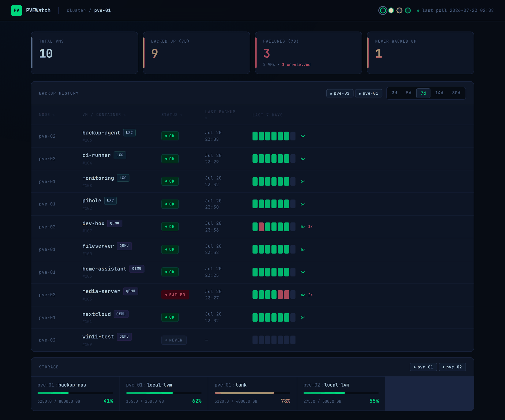Click the pve-01 local-lvm usage bar at 62%
505x420 pixels.
(x=164, y=393)
